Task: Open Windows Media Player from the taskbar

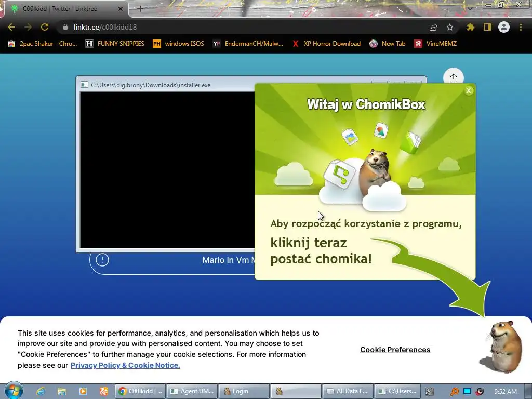Action: click(83, 391)
